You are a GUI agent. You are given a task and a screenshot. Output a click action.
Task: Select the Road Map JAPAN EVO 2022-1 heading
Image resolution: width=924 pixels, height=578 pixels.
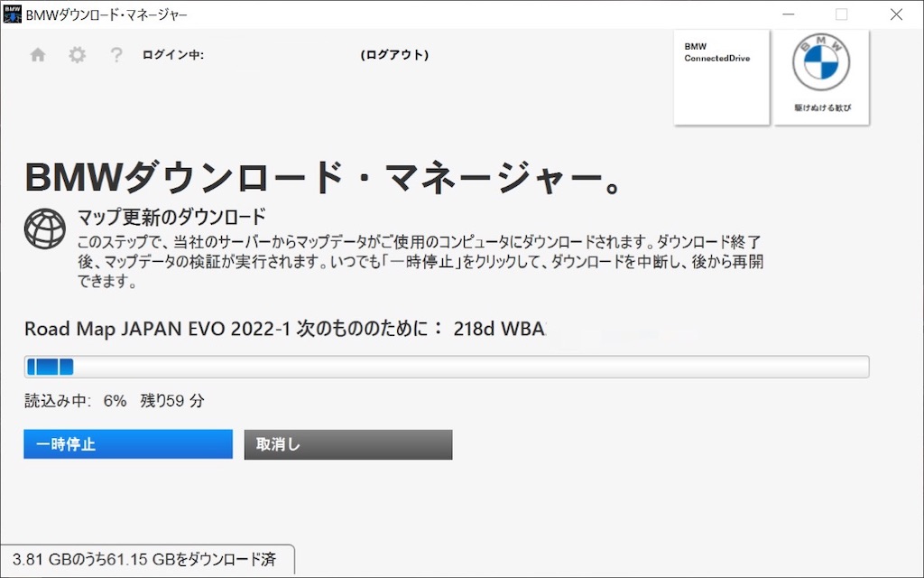(271, 329)
